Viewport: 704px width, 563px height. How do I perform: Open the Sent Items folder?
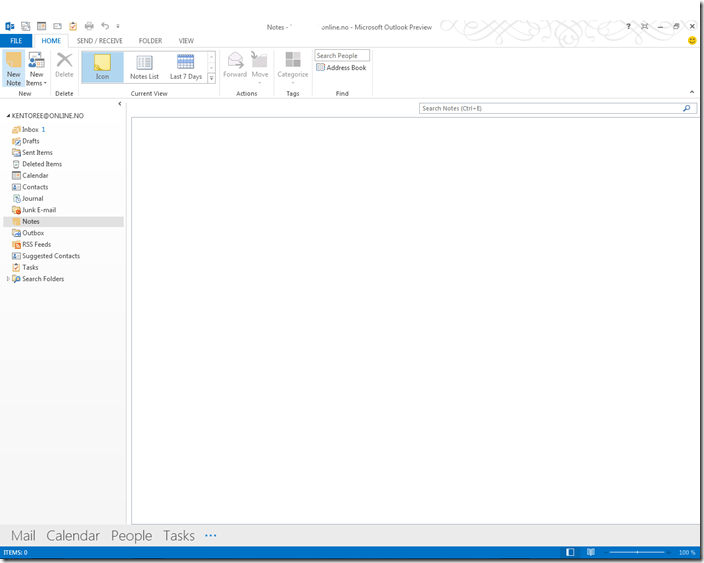tap(63, 153)
